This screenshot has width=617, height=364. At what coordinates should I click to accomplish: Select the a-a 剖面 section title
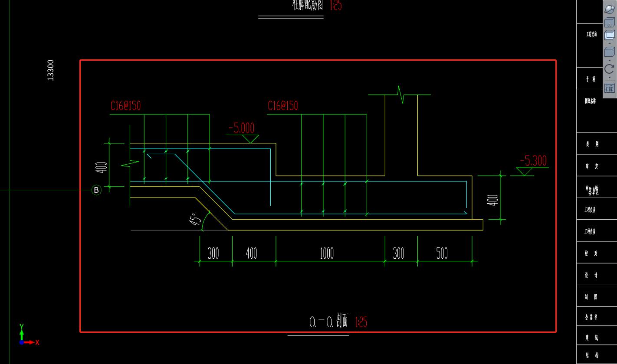(x=328, y=322)
